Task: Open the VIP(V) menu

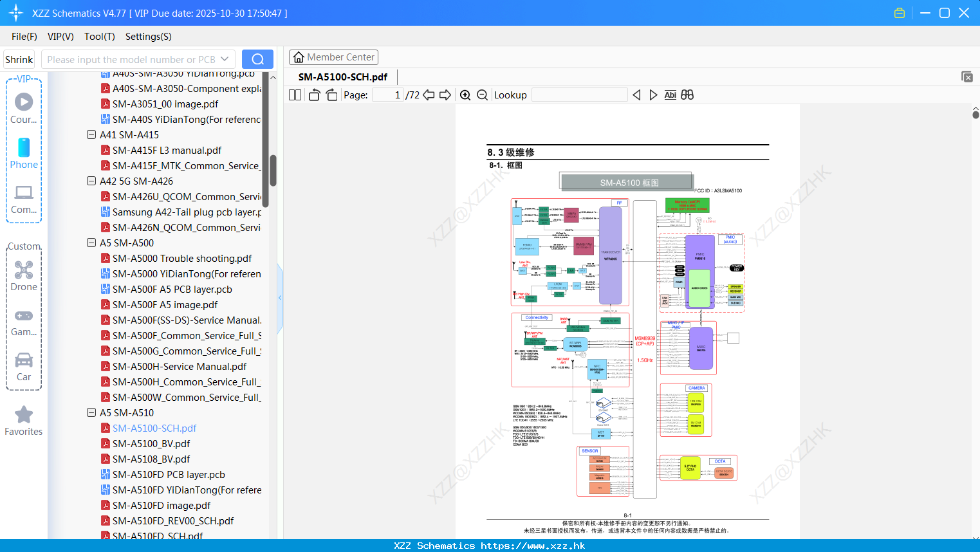Action: point(60,37)
